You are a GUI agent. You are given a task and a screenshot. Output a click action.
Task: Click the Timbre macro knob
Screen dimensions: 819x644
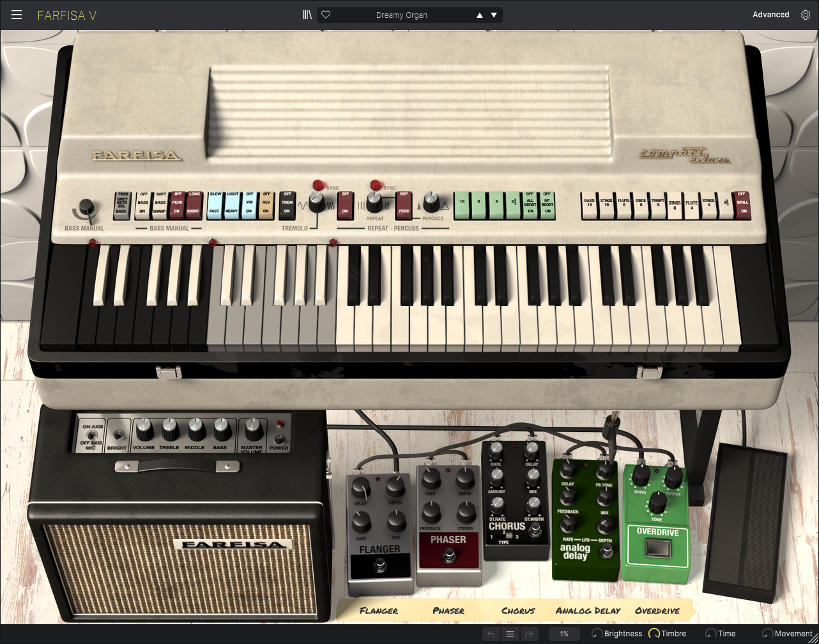coord(654,634)
